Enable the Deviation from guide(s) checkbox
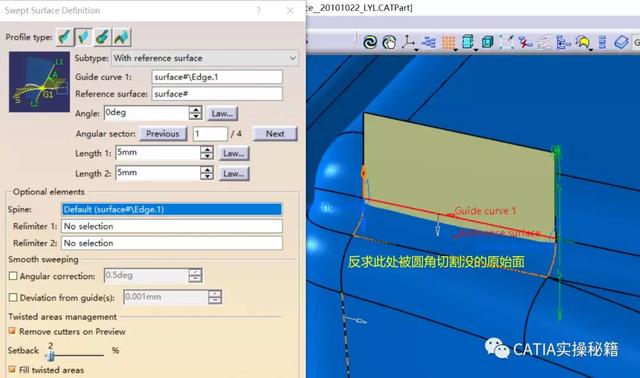The width and height of the screenshot is (640, 378). tap(13, 298)
